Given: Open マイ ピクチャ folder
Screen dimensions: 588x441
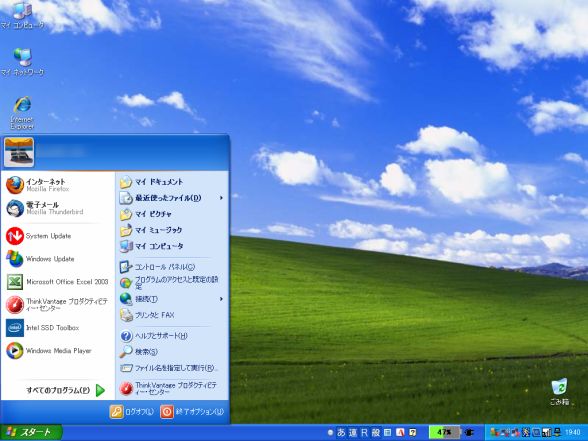Looking at the screenshot, I should 172,214.
